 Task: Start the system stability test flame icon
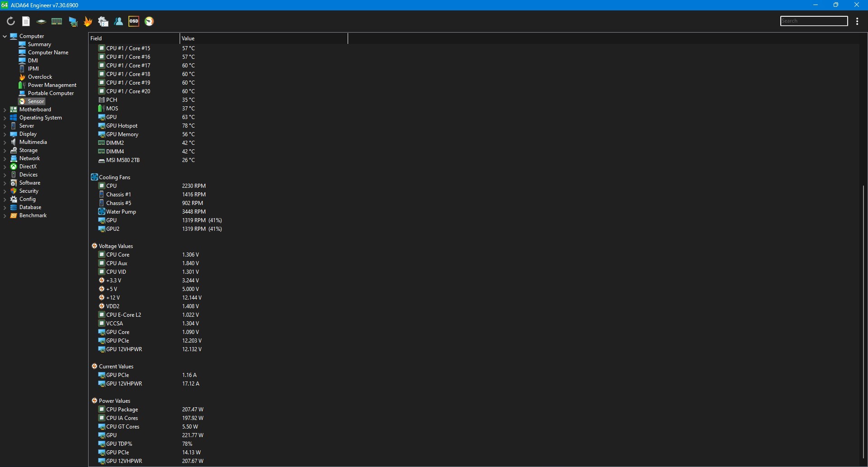pyautogui.click(x=88, y=21)
